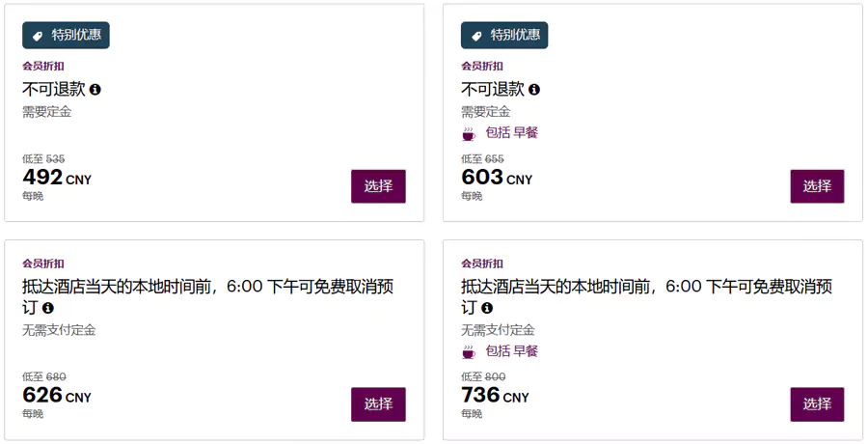Screen dimensions: 868x444
Task: Click 特别优惠 tag icon in 492 CNY card
Action: 38,36
